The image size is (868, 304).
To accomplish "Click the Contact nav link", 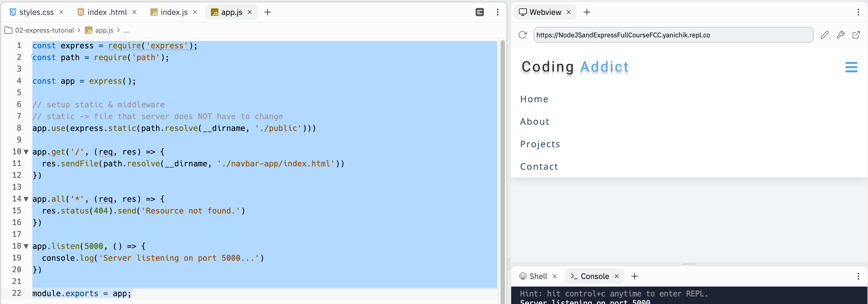I will point(539,166).
